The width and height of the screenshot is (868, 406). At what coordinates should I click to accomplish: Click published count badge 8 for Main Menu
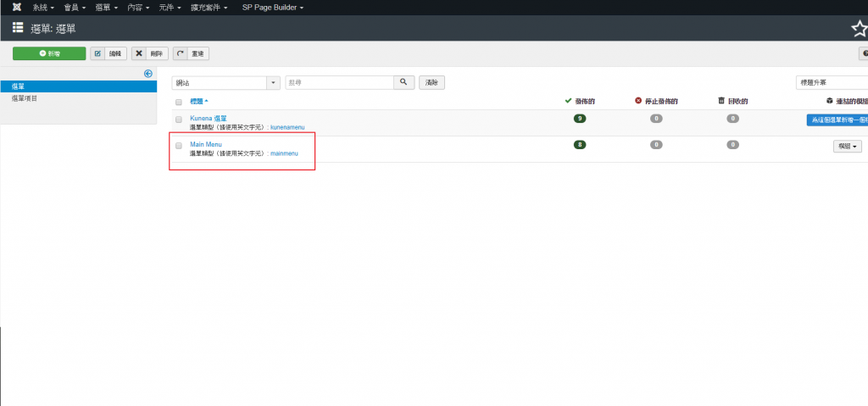tap(580, 145)
